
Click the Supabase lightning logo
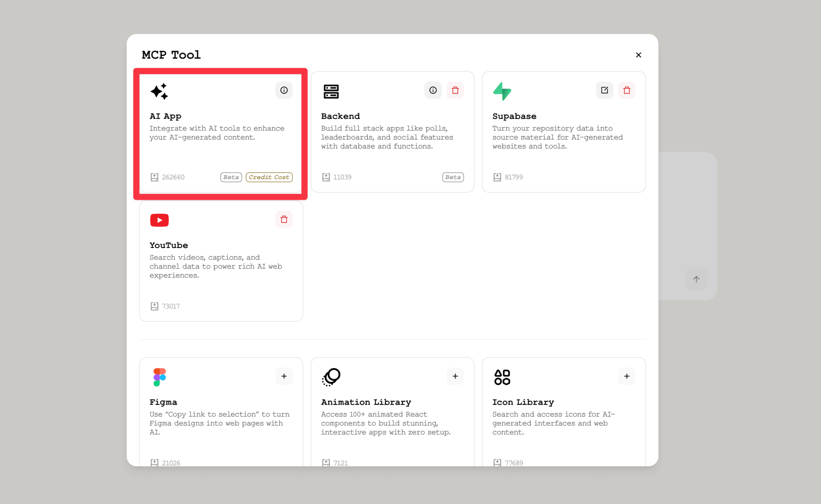point(502,91)
